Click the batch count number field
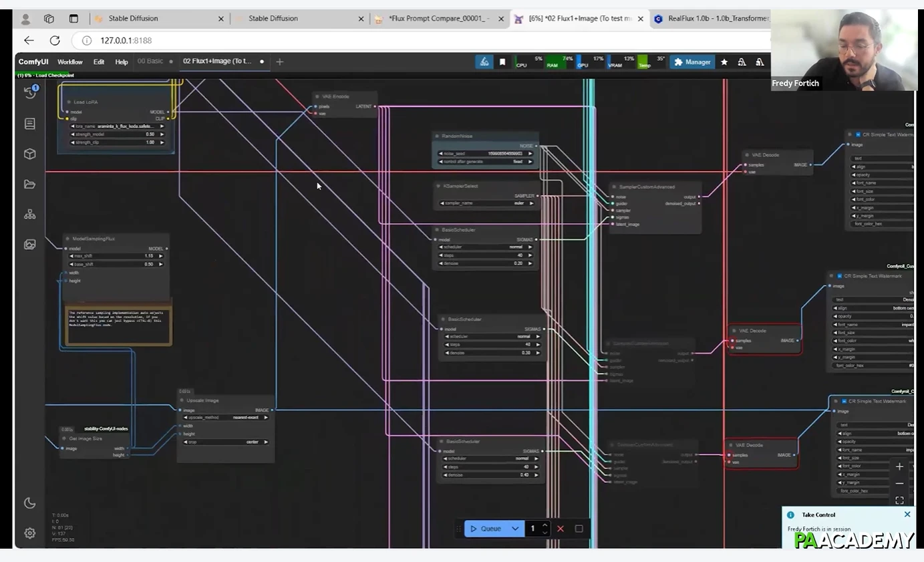This screenshot has width=924, height=562. click(533, 529)
